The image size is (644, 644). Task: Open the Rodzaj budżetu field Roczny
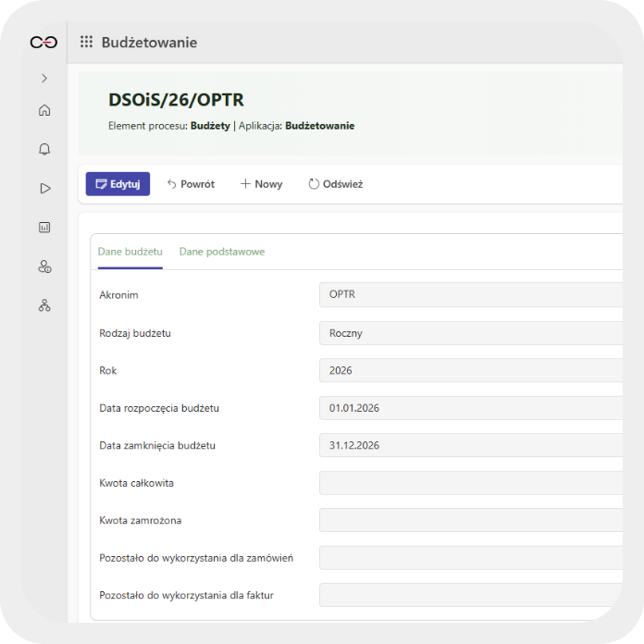coord(472,333)
